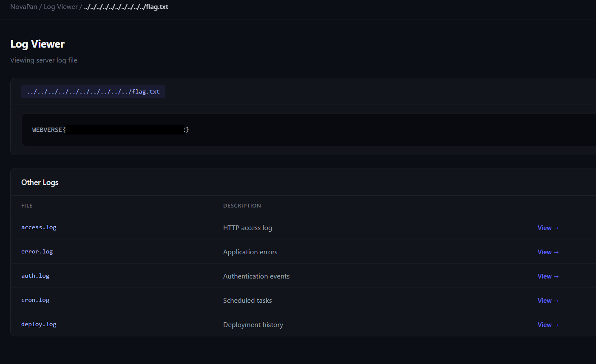
Task: Click the Log Viewer breadcrumb
Action: pyautogui.click(x=61, y=7)
